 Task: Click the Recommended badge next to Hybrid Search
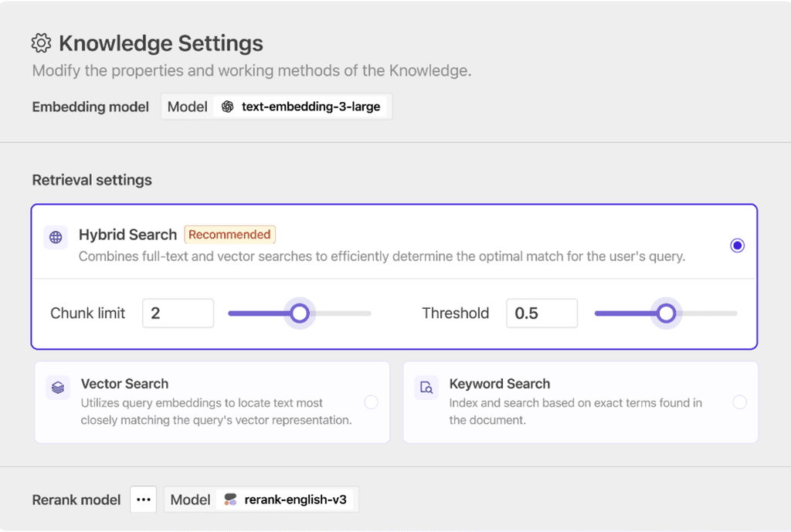point(229,234)
